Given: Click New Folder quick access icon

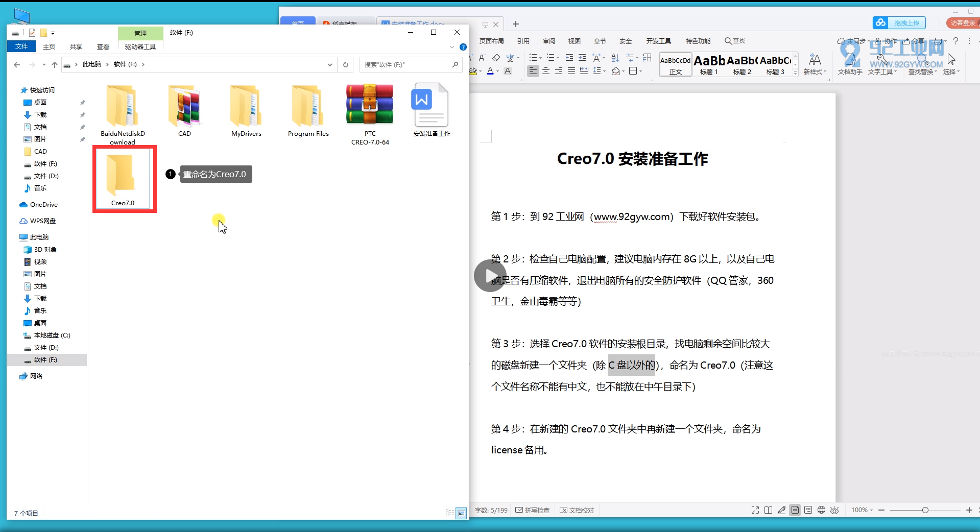Looking at the screenshot, I should (x=43, y=33).
